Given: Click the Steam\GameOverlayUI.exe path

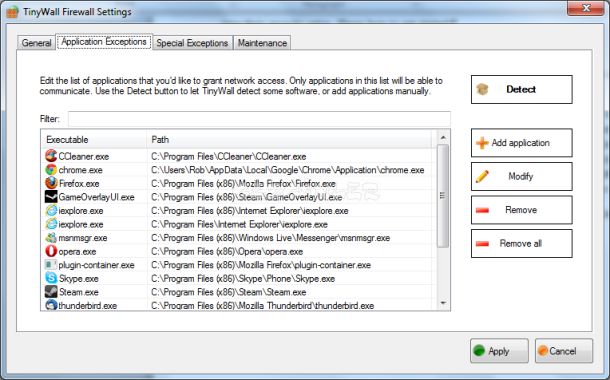Looking at the screenshot, I should pos(247,197).
